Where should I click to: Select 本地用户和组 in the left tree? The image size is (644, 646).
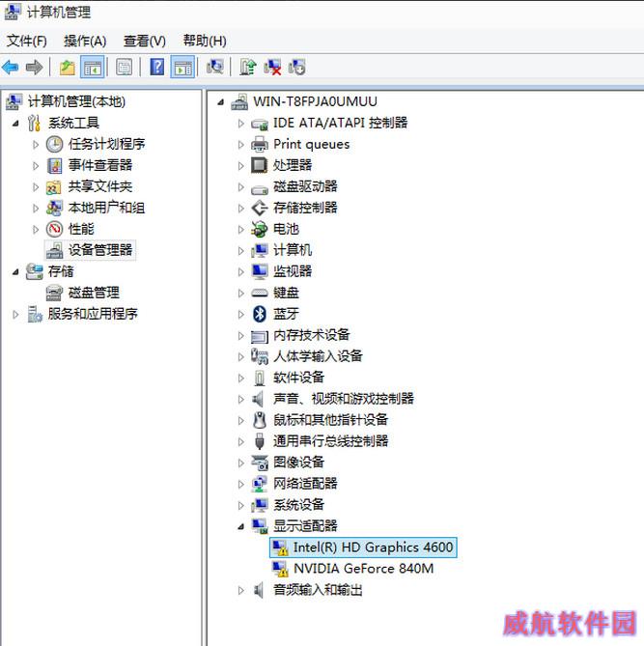[106, 208]
